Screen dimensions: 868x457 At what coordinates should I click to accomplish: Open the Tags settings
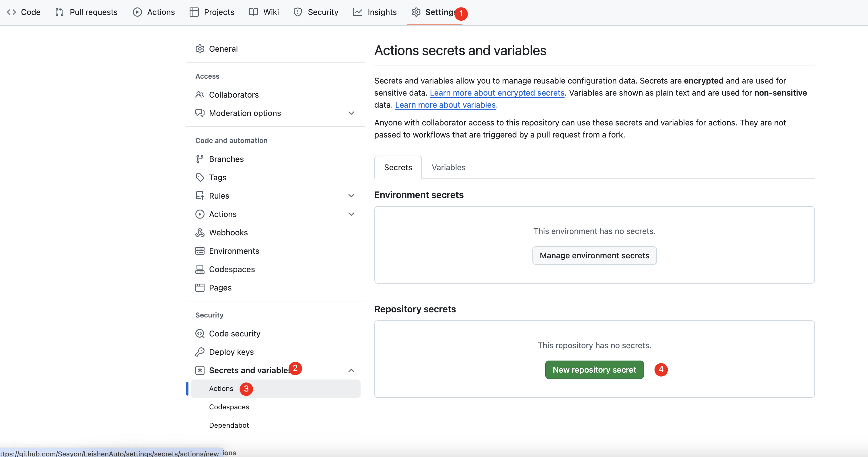tap(275, 177)
